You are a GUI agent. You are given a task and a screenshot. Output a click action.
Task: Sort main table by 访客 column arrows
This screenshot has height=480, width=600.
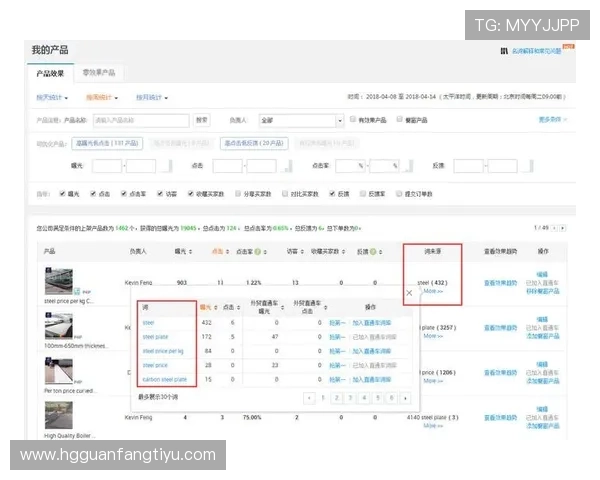302,251
